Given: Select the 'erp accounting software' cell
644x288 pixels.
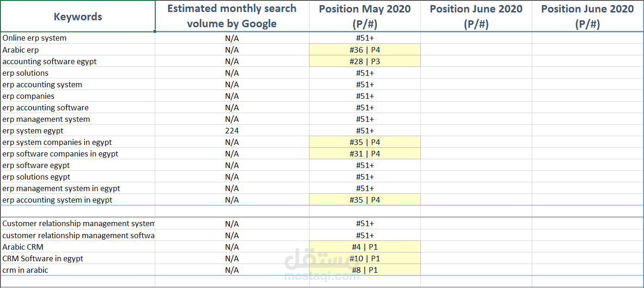Looking at the screenshot, I should 78,108.
